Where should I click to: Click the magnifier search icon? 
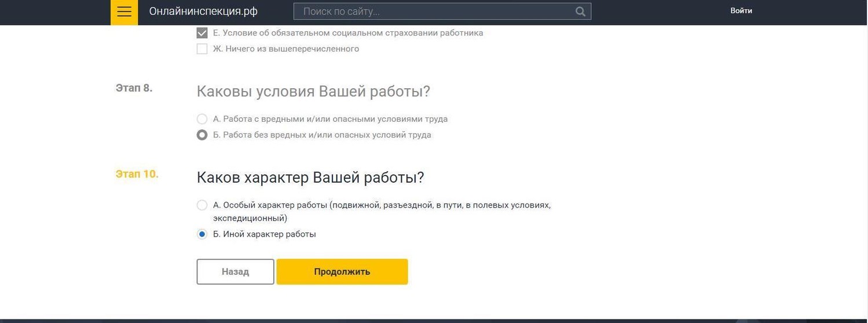click(x=580, y=12)
